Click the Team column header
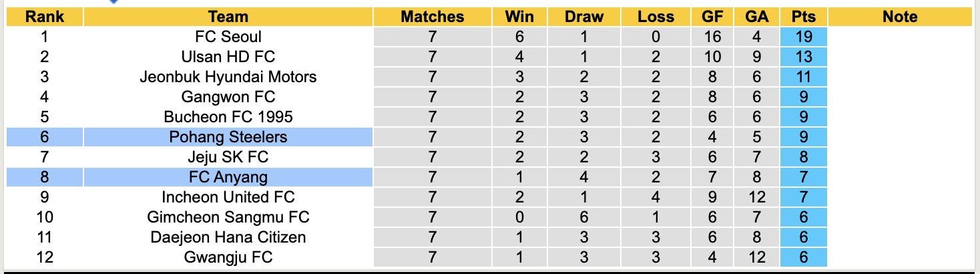The height and width of the screenshot is (274, 980). click(x=228, y=17)
